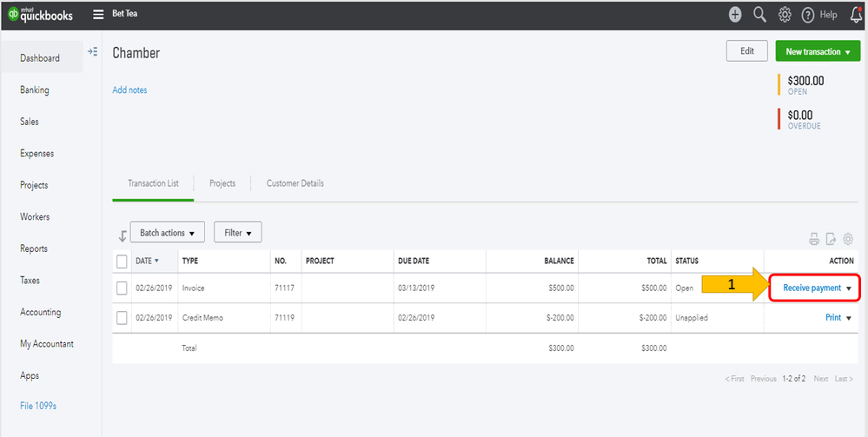The width and height of the screenshot is (868, 437).
Task: Open Accounting in sidebar
Action: click(41, 312)
